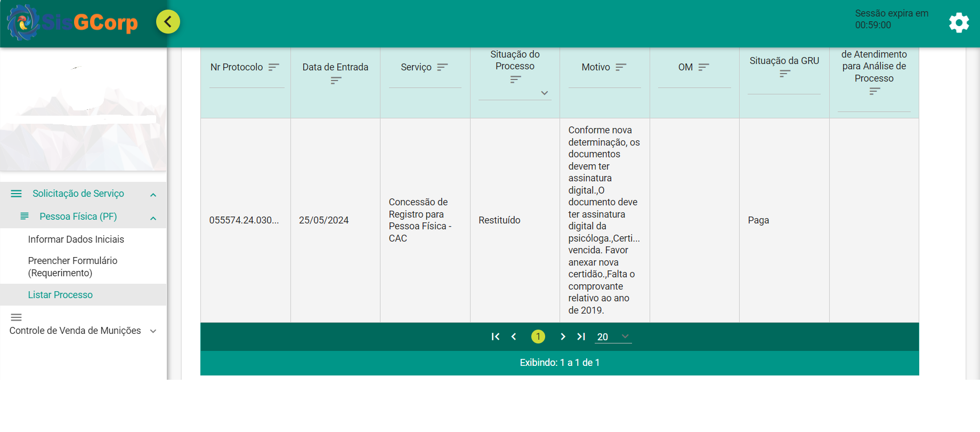Click the OM column header
980x432 pixels.
(x=685, y=67)
